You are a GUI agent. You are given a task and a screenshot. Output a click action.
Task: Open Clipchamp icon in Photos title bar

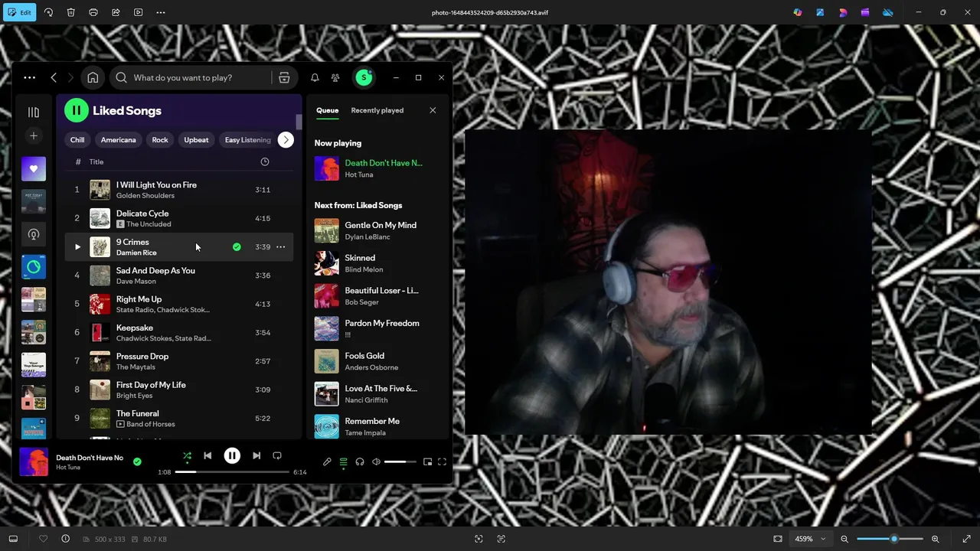[x=865, y=12]
